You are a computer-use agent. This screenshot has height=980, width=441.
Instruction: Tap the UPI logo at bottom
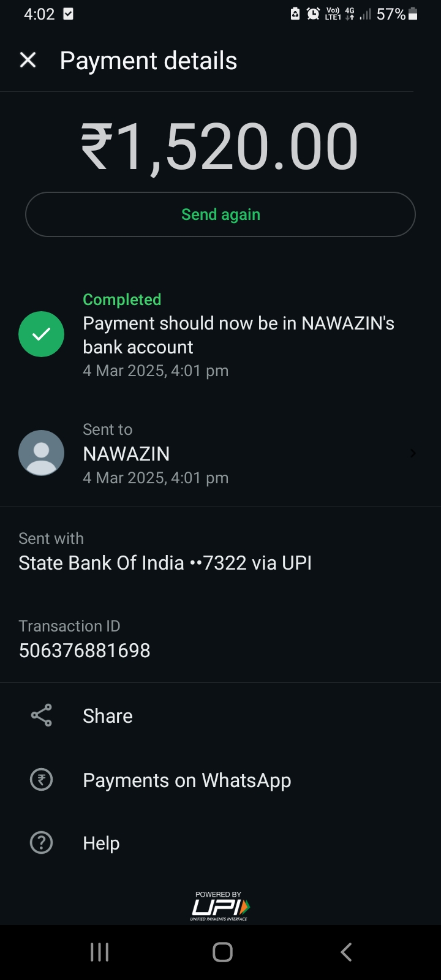coord(220,907)
